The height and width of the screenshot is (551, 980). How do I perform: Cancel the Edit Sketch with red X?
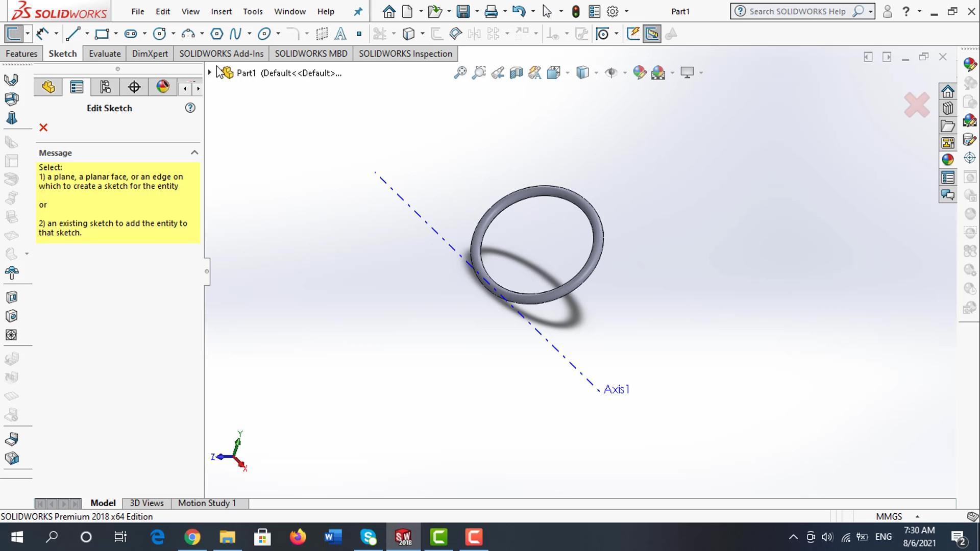click(43, 128)
